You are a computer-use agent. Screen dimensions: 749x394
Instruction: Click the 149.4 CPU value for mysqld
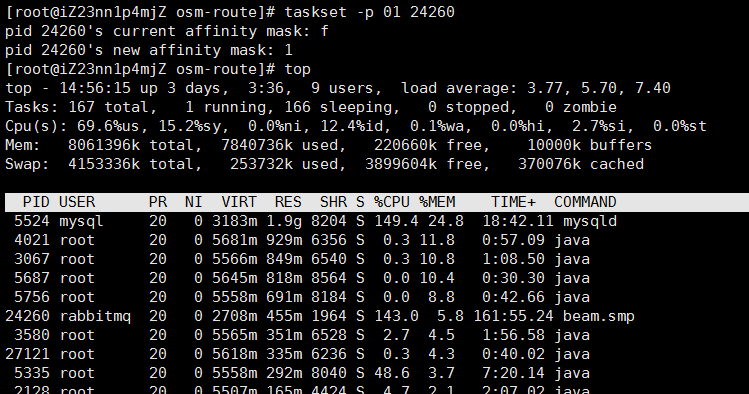(396, 221)
